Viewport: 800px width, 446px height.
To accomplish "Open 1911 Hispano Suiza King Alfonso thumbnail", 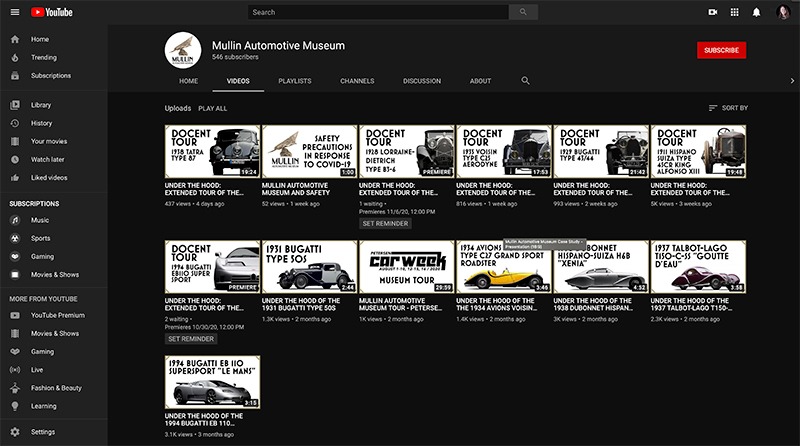I will (698, 152).
